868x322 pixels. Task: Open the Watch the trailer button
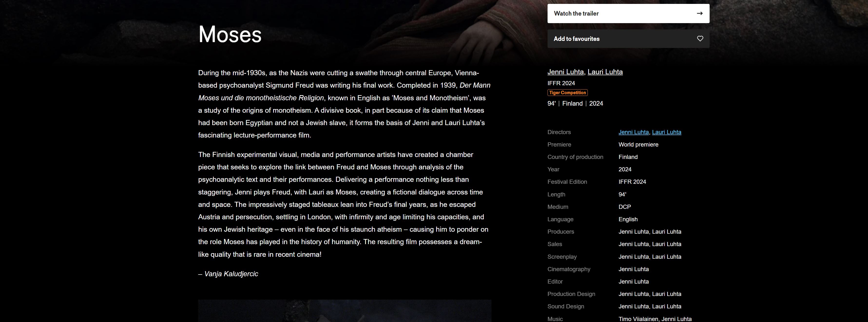[628, 13]
